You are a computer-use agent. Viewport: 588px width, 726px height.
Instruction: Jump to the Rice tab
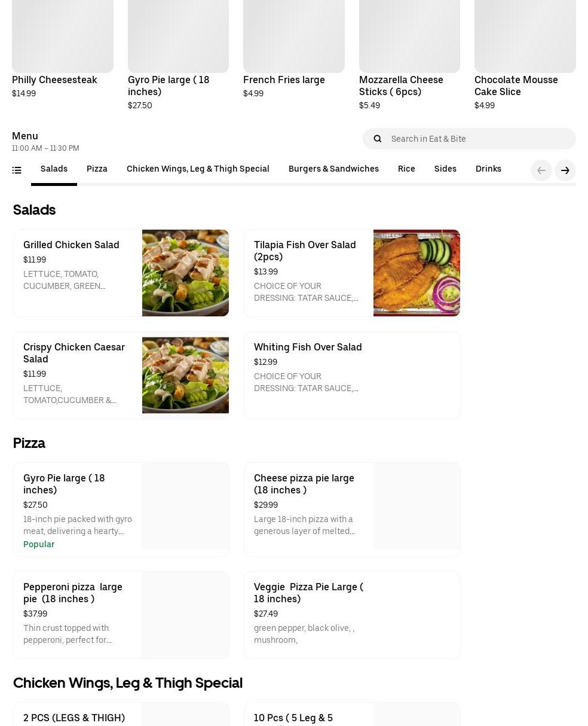(x=406, y=169)
